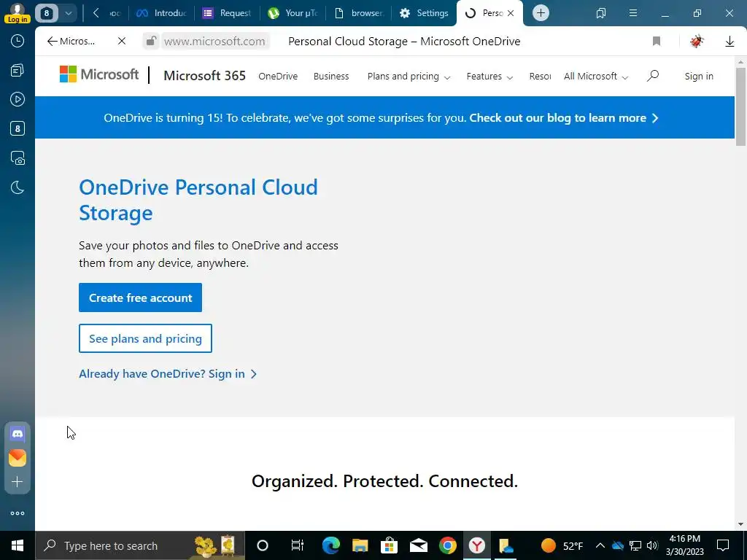This screenshot has height=560, width=747.
Task: Open the history clock icon in sidebar
Action: [18, 41]
